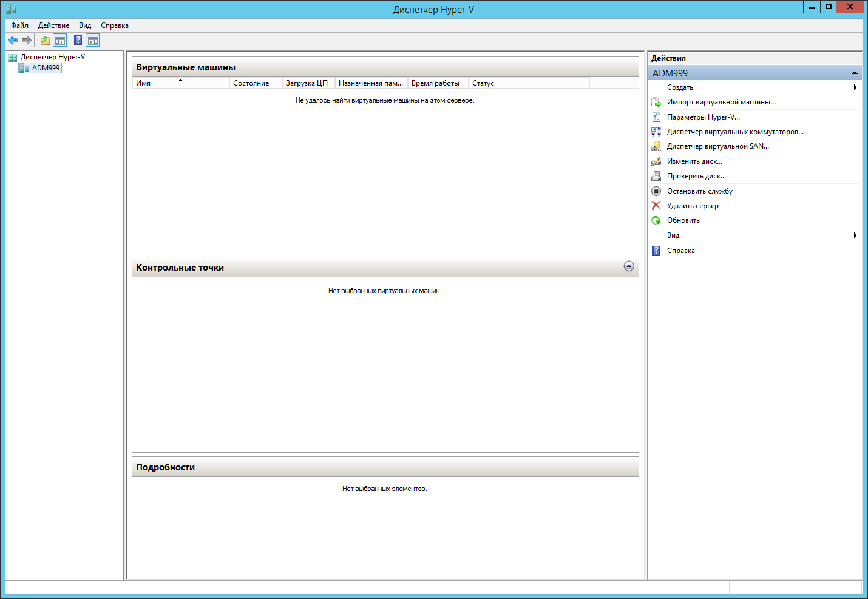868x599 pixels.
Task: Click Остановить службу action
Action: coord(700,191)
